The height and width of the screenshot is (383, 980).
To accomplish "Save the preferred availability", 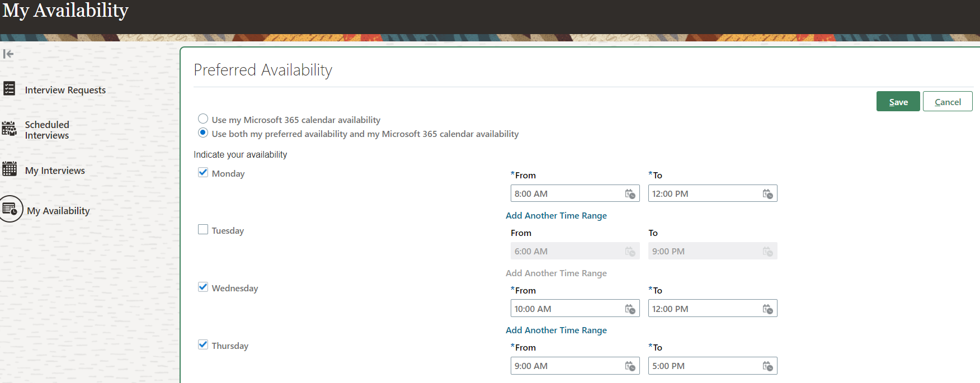I will (898, 102).
